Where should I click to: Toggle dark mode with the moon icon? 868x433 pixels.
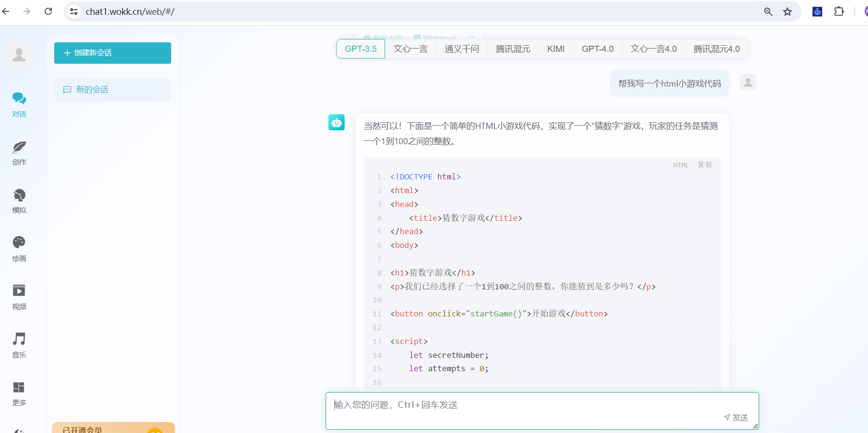point(19,431)
